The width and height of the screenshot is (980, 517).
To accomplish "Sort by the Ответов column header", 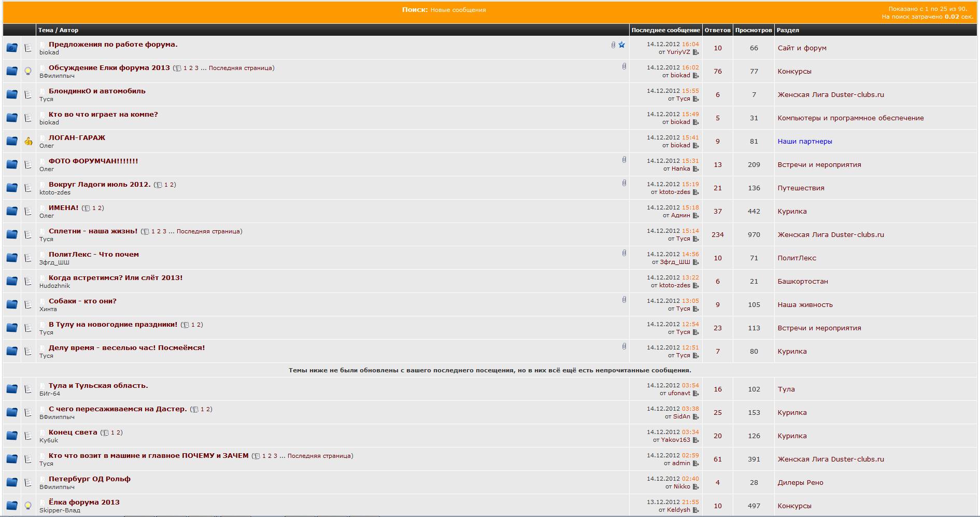I will tap(717, 30).
